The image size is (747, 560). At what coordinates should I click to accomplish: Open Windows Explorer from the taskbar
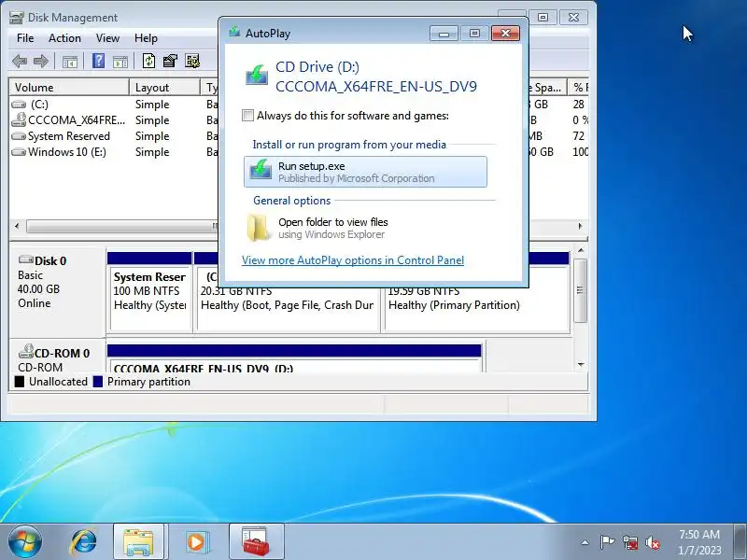click(x=138, y=541)
